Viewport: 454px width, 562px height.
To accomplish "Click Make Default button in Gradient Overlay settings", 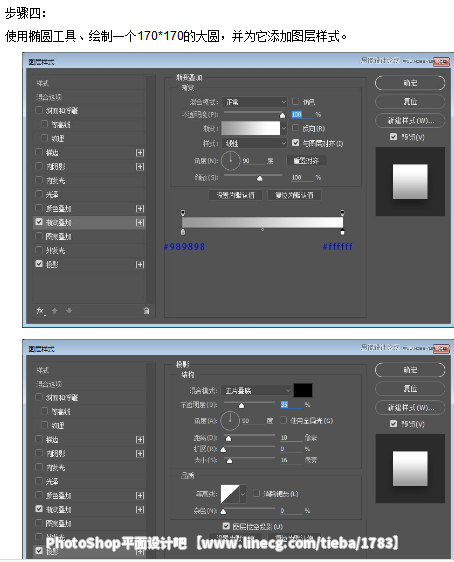I will tap(235, 195).
